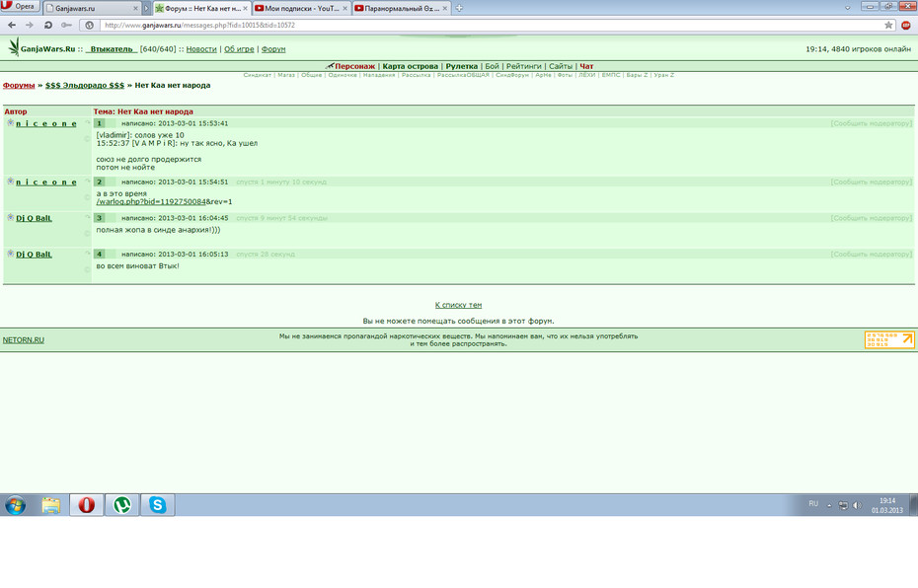Click the RU language indicator in tray

813,504
